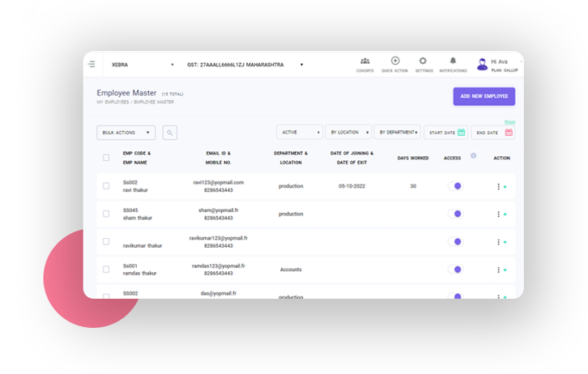This screenshot has height=374, width=588.
Task: Click the Hi Ava profile avatar
Action: click(x=483, y=64)
